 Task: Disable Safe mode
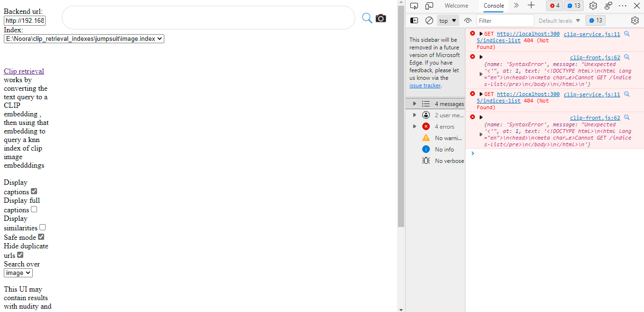(40, 236)
